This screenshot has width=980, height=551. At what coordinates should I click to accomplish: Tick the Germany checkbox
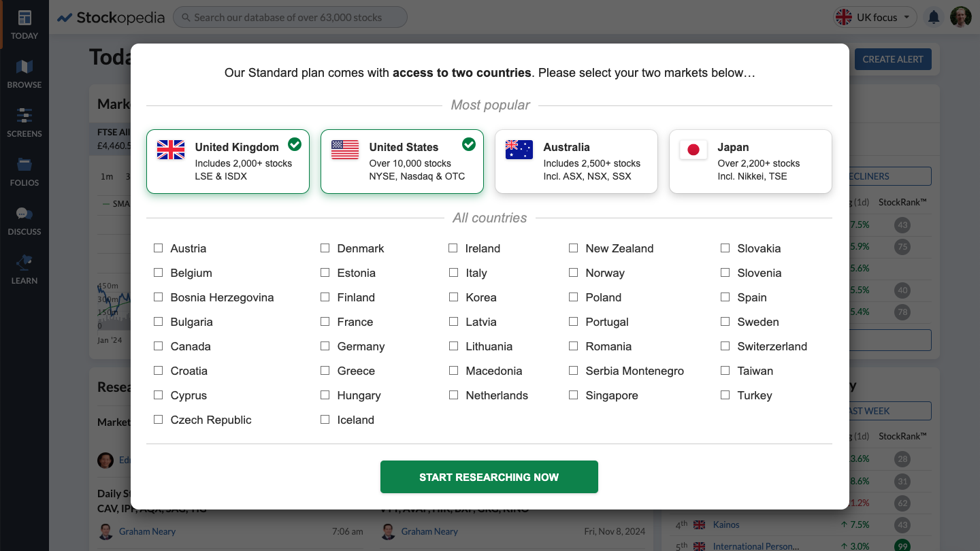[x=325, y=346]
